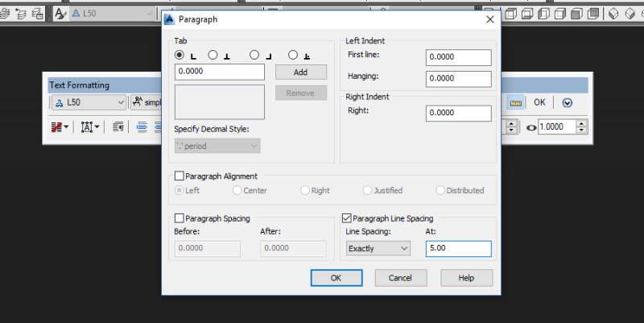Click the Left align icon in Text Formatting

click(142, 127)
